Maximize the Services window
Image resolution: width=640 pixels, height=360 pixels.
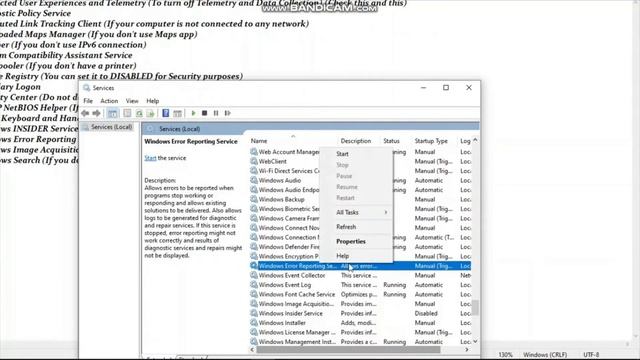pyautogui.click(x=446, y=88)
